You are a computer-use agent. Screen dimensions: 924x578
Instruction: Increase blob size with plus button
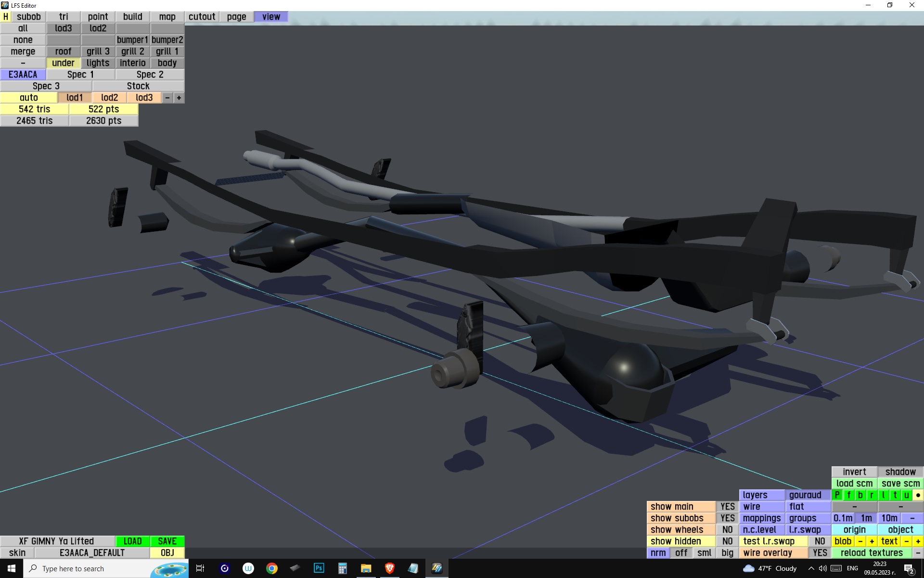(x=872, y=541)
